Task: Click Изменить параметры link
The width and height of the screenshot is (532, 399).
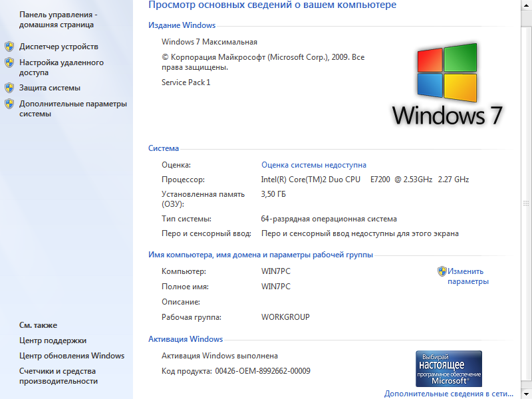Action: click(468, 276)
